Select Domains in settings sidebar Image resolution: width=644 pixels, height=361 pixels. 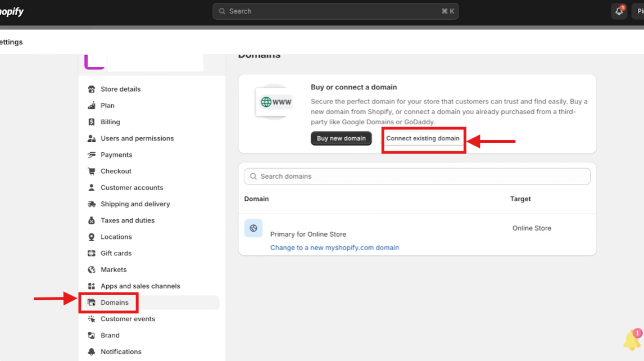pyautogui.click(x=115, y=303)
